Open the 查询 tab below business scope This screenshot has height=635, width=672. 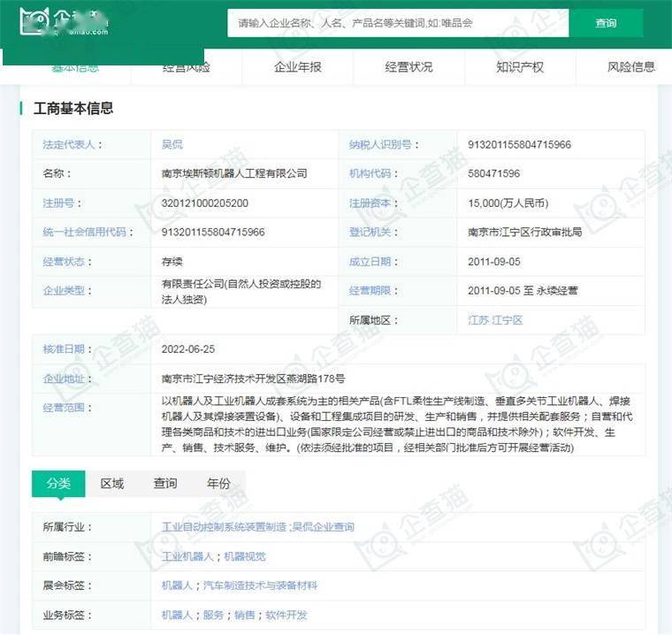tap(165, 483)
